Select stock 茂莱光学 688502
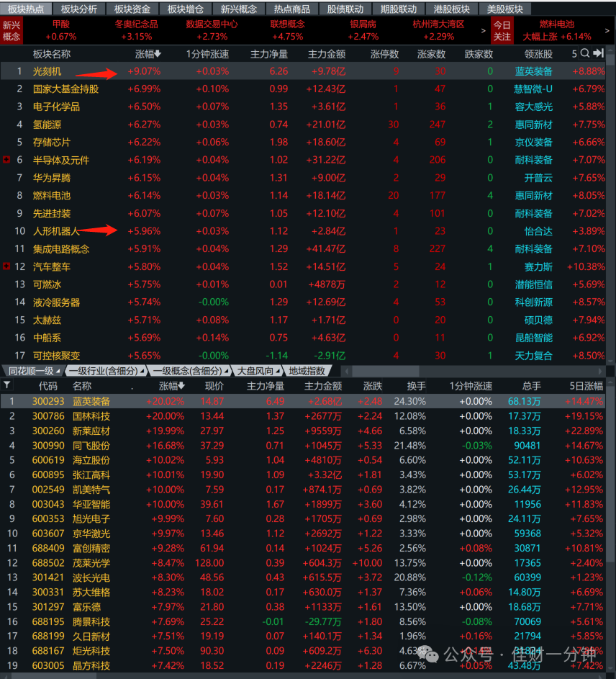The width and height of the screenshot is (616, 679). [303, 563]
